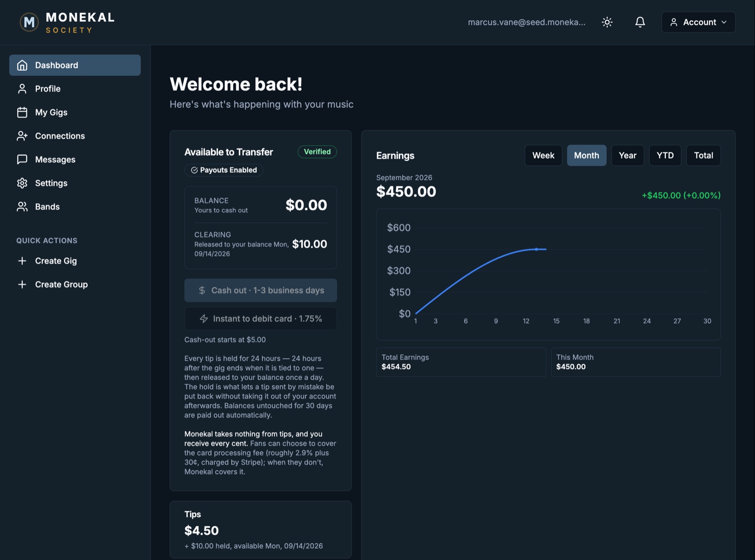Click the account email marcus.vane@seed.moneka...
The width and height of the screenshot is (755, 560).
pyautogui.click(x=527, y=22)
